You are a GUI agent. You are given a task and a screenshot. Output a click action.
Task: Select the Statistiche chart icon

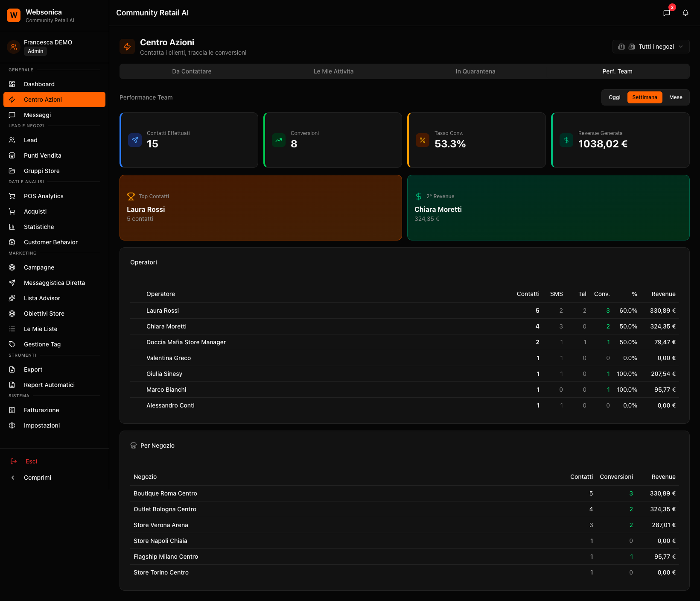(x=12, y=227)
